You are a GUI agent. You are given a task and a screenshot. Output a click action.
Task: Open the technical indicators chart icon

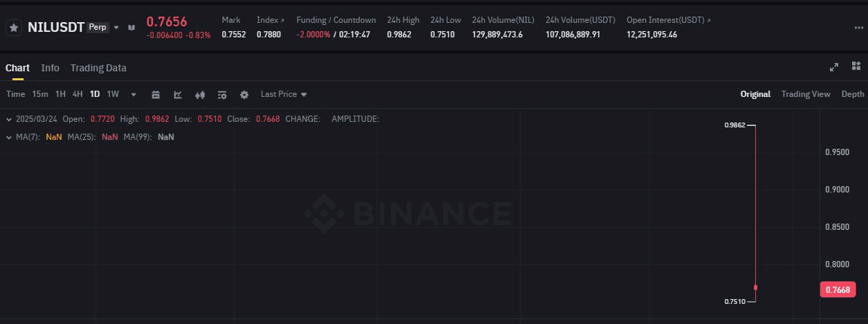click(178, 94)
